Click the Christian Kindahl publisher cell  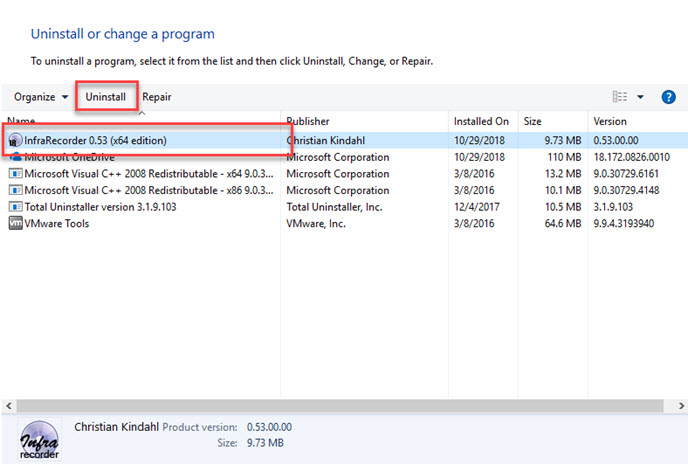pos(326,140)
